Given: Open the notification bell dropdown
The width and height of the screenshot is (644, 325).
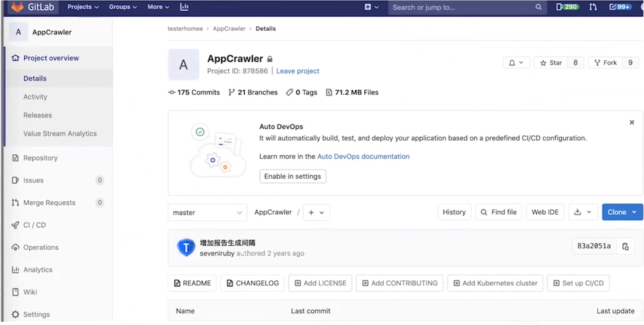Looking at the screenshot, I should pos(516,63).
